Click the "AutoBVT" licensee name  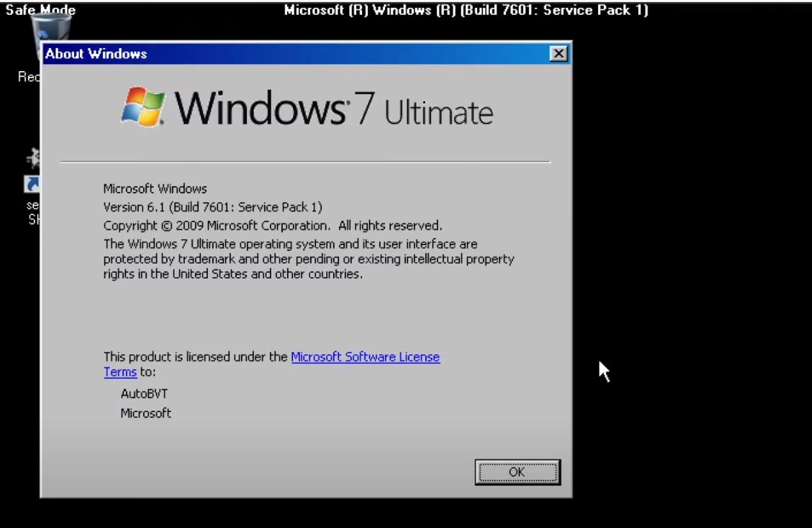click(x=144, y=393)
